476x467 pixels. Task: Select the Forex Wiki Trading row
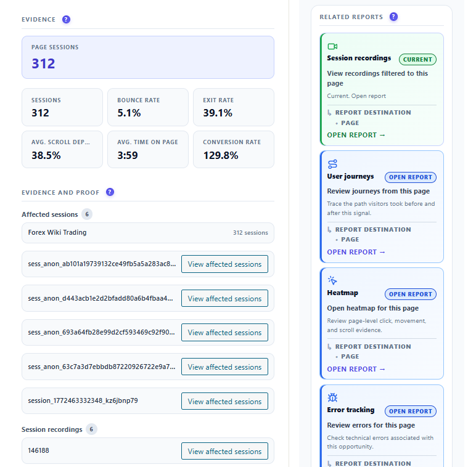pyautogui.click(x=148, y=233)
